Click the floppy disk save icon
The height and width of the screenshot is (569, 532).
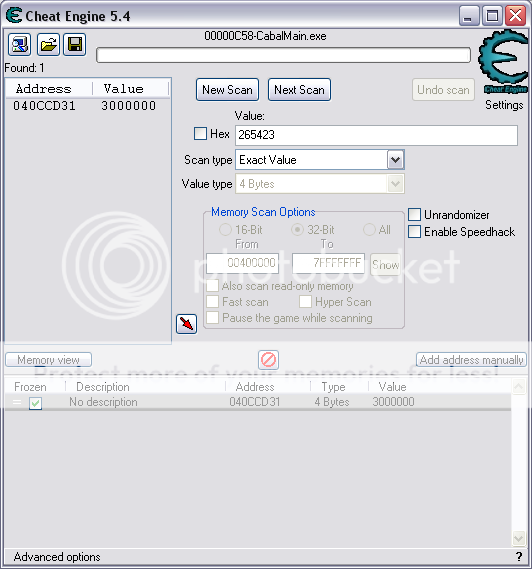(x=75, y=45)
